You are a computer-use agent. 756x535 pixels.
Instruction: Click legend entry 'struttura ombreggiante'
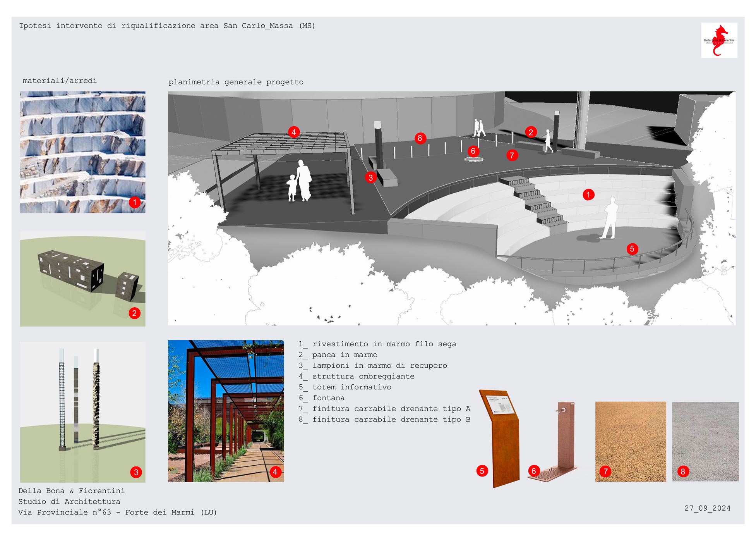pos(363,376)
